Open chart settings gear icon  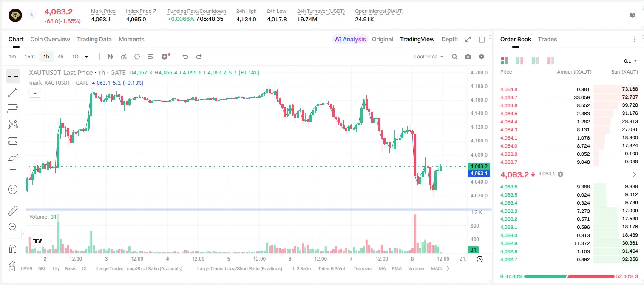[482, 57]
